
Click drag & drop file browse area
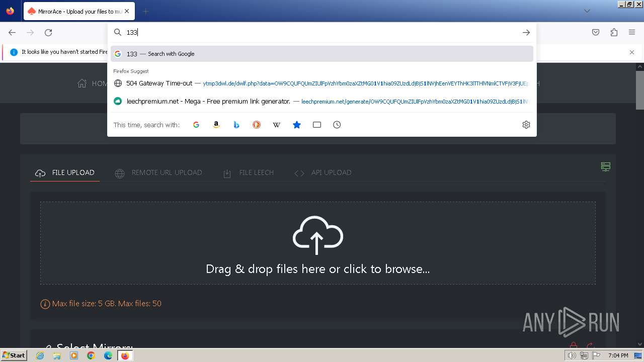click(x=318, y=243)
